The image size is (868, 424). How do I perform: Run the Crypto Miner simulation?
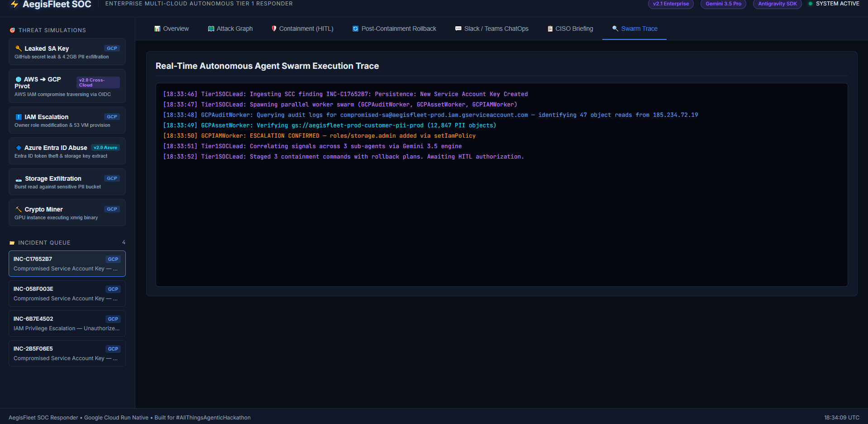click(67, 212)
